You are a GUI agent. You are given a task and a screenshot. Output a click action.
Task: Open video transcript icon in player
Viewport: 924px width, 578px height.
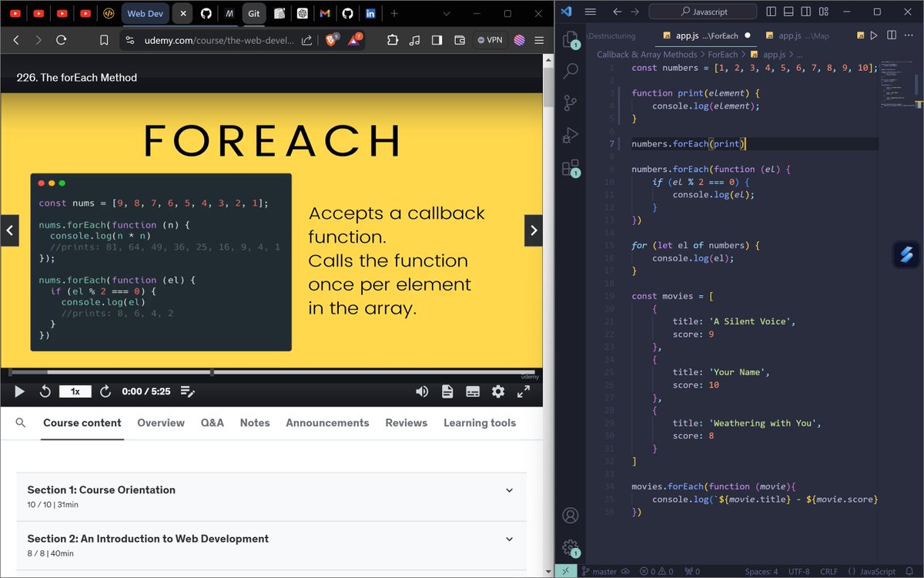coord(447,391)
